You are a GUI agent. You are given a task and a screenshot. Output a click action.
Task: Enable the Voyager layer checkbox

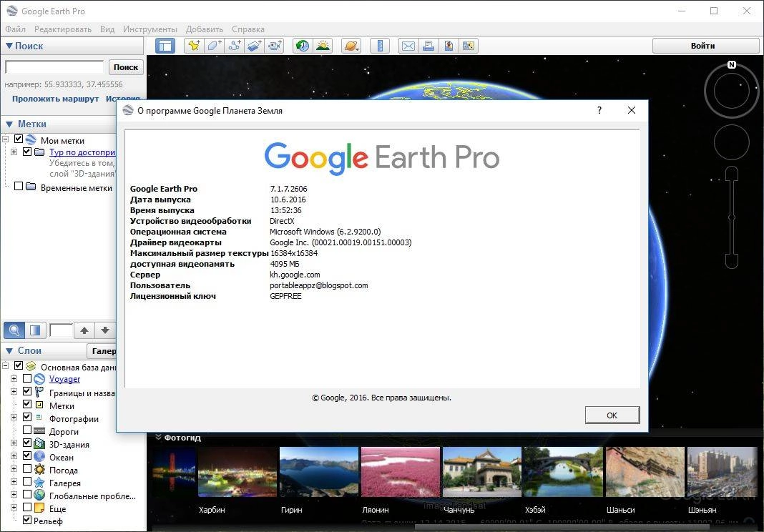pyautogui.click(x=27, y=378)
